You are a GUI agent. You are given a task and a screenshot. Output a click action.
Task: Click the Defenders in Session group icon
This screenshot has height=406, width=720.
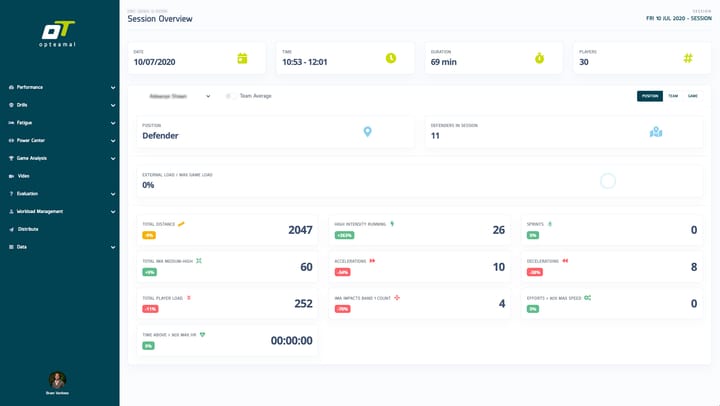[656, 132]
